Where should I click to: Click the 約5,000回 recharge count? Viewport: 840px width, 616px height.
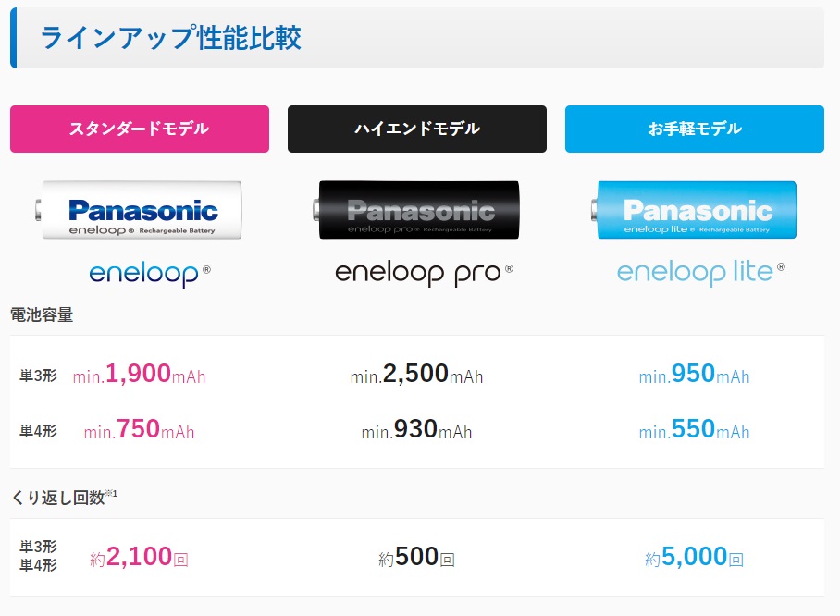coord(694,557)
